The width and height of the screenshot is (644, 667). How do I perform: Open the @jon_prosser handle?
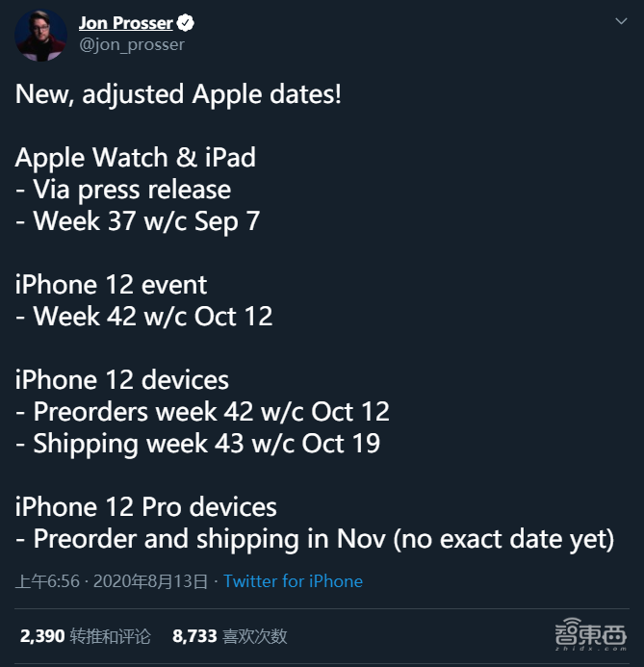(x=131, y=44)
